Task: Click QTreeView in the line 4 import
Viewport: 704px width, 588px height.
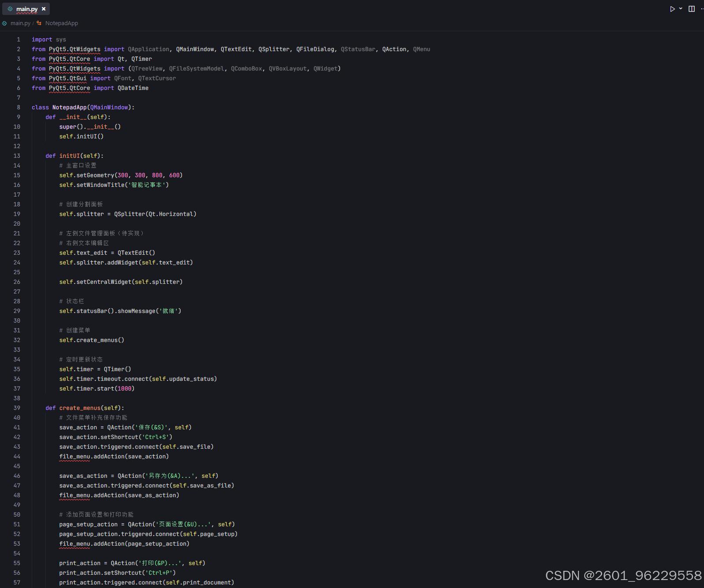Action: click(x=147, y=69)
